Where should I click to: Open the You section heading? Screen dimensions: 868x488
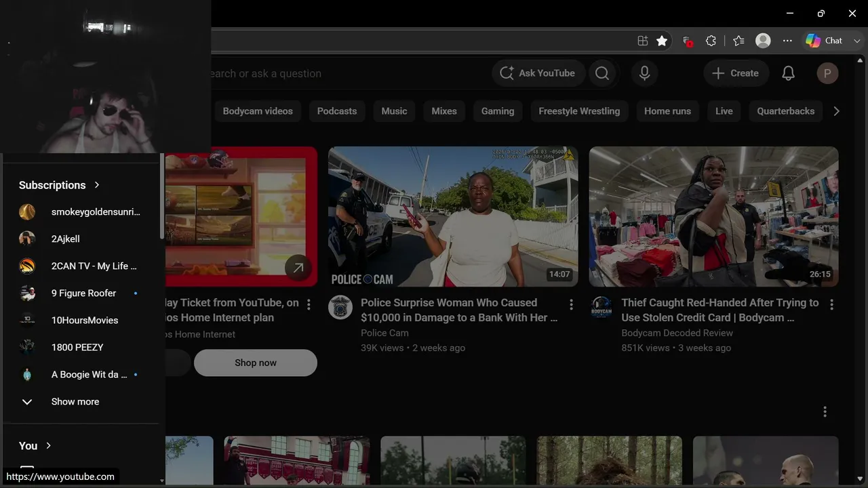(35, 445)
